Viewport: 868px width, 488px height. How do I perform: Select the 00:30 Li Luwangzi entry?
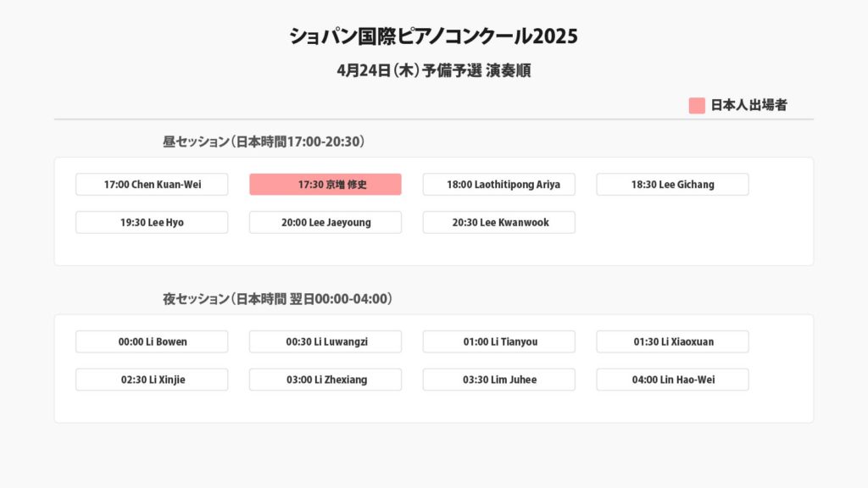[x=325, y=342]
